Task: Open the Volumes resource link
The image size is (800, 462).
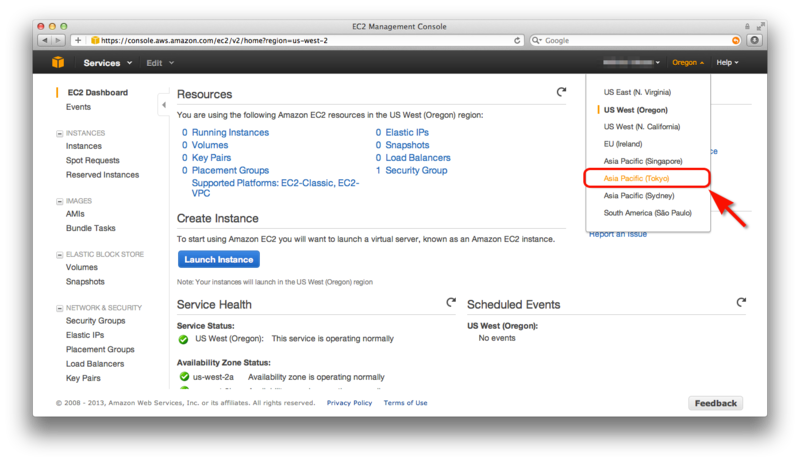Action: [210, 145]
